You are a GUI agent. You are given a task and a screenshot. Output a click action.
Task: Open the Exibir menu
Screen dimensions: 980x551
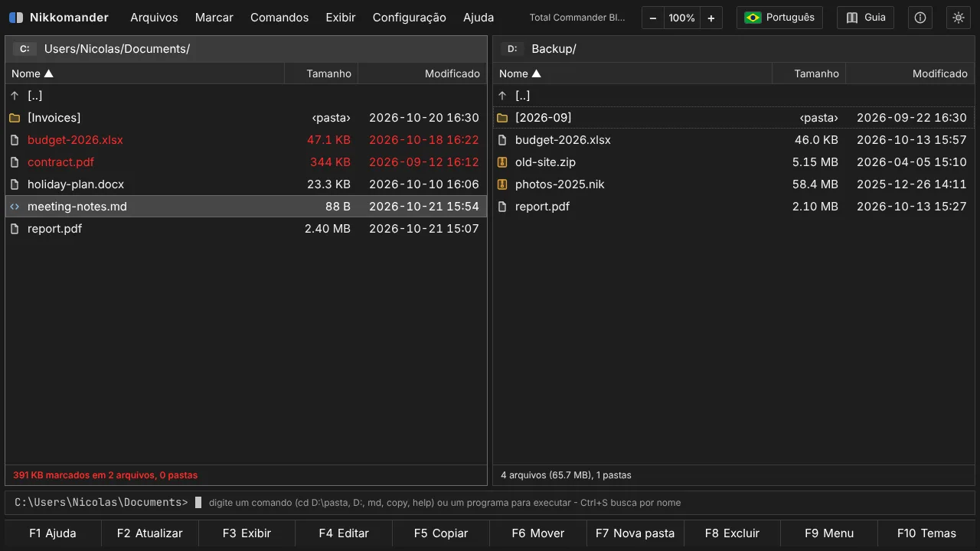click(341, 18)
